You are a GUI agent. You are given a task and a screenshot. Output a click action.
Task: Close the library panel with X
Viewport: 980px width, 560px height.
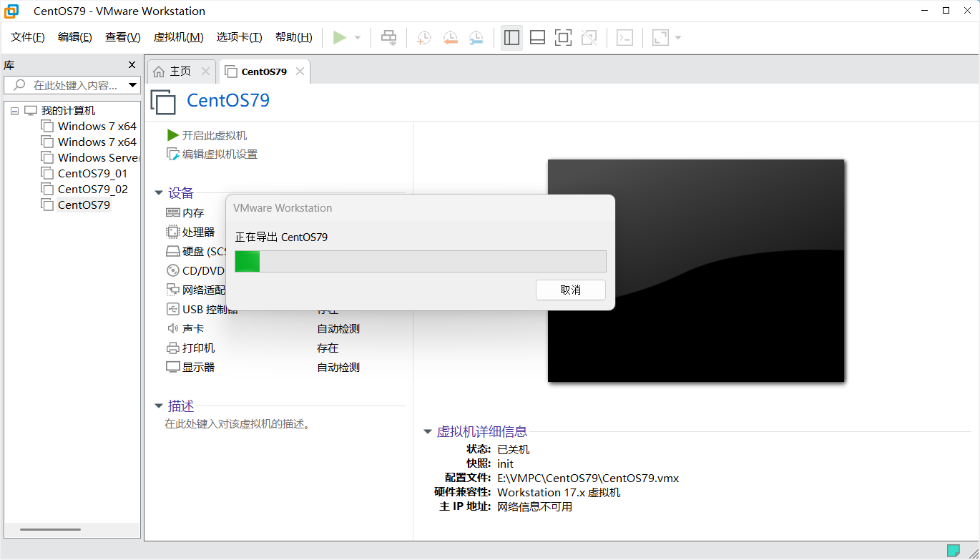132,64
